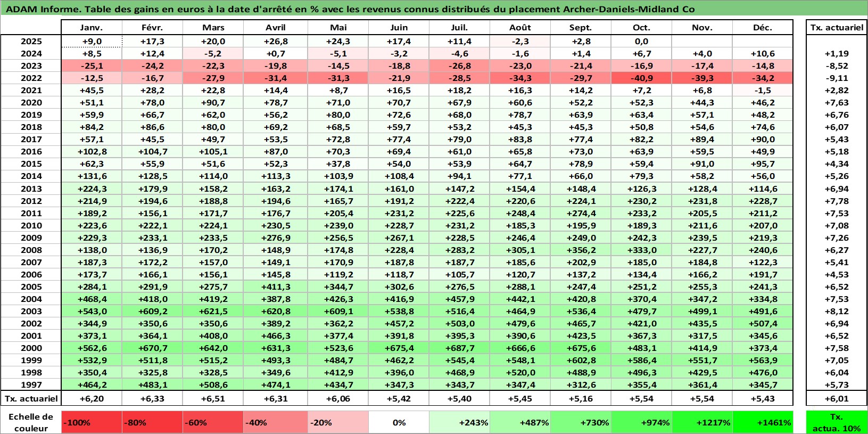The height and width of the screenshot is (434, 868).
Task: Click the March actuarial rate +6,51
Action: pyautogui.click(x=213, y=399)
